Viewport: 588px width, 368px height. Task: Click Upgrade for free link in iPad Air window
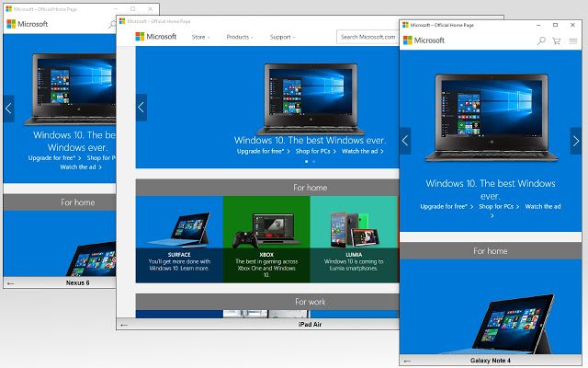[x=264, y=151]
